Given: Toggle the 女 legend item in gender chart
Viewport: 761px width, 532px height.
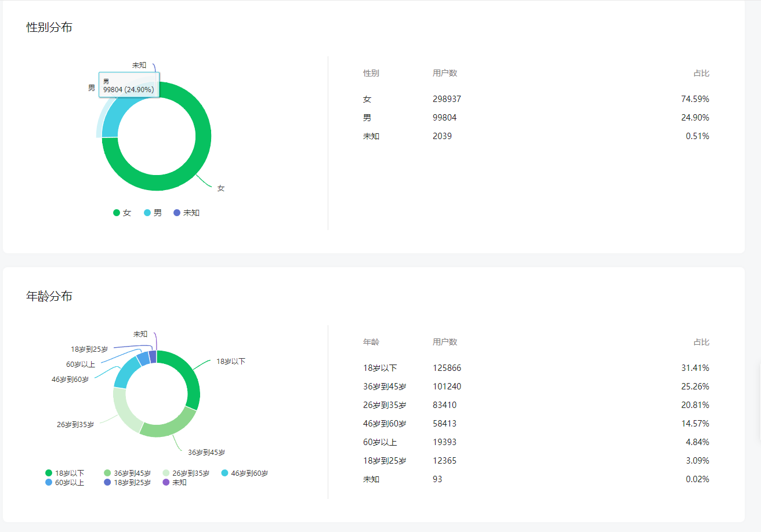Looking at the screenshot, I should click(122, 213).
